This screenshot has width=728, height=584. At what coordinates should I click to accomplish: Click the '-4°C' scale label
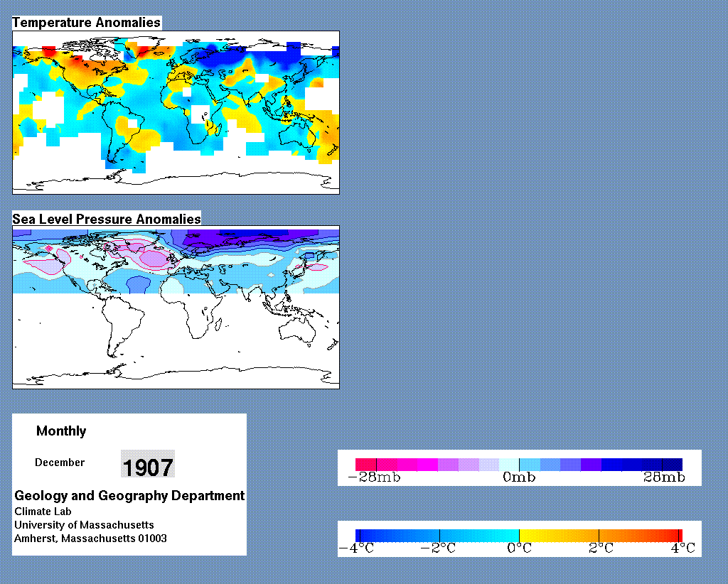[x=356, y=548]
